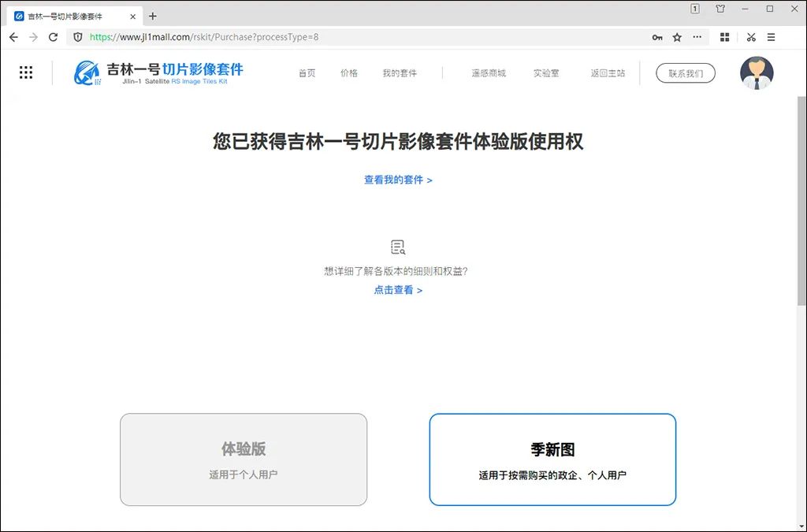Click the tab counter icon showing 1
Screen dimensions: 807x532
695,9
